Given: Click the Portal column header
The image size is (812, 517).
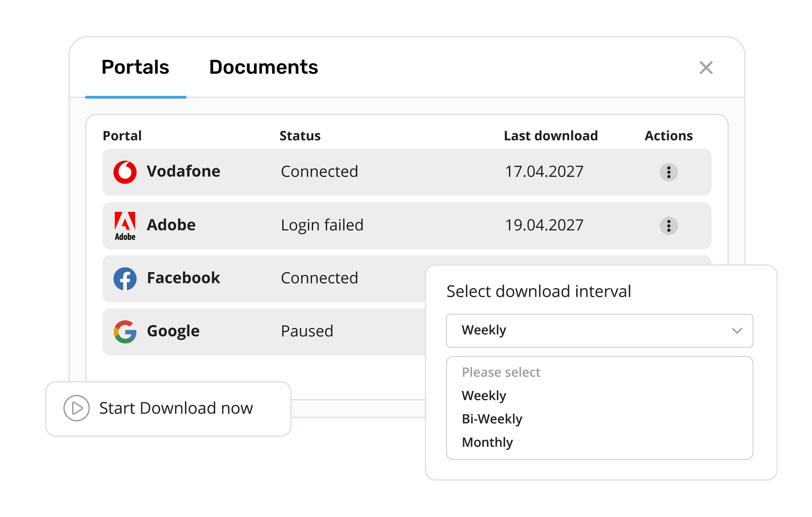Looking at the screenshot, I should click(x=122, y=135).
